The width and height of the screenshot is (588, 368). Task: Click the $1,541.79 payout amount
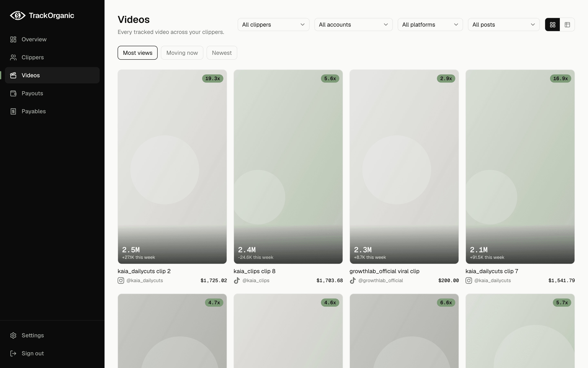coord(561,281)
